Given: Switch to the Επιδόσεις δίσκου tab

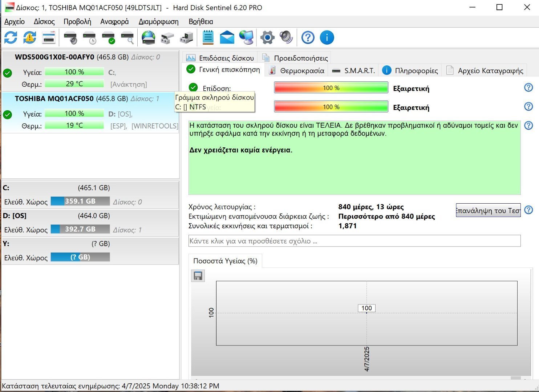Looking at the screenshot, I should (220, 58).
